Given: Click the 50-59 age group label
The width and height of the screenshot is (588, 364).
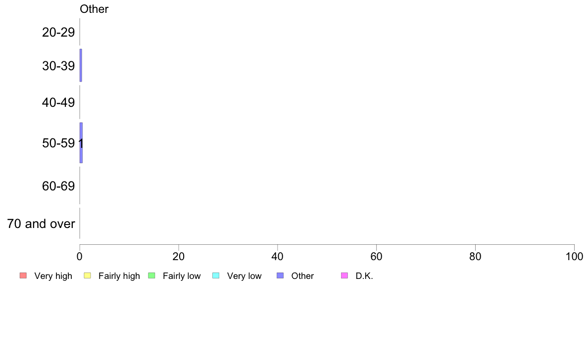Looking at the screenshot, I should (58, 143).
